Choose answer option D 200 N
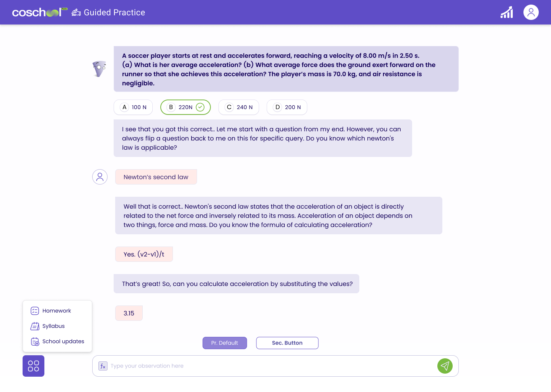This screenshot has width=551, height=392. [287, 107]
